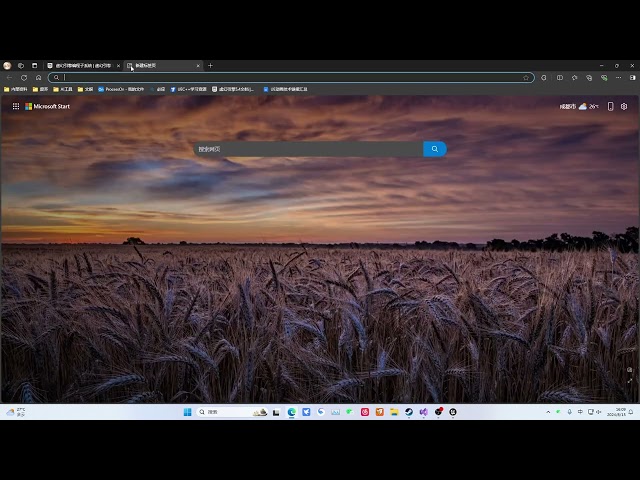Open the ProcessOn bookmark
The width and height of the screenshot is (640, 480).
121,89
